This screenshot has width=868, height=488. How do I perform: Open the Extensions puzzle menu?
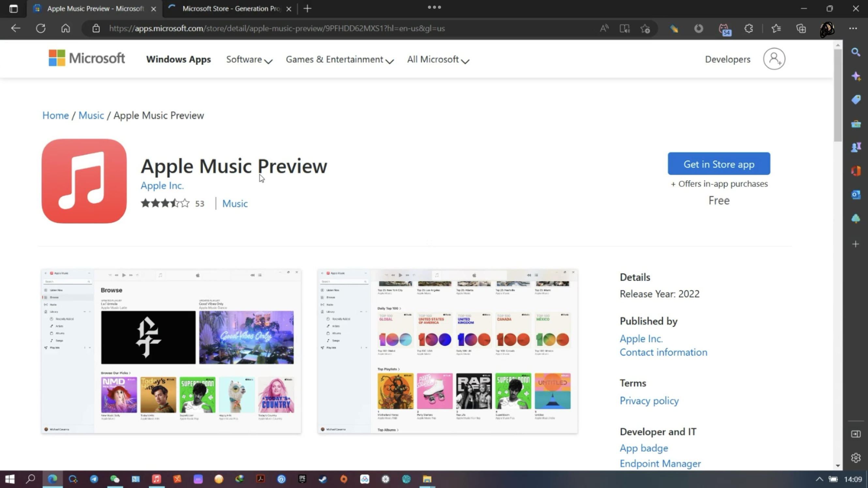(749, 28)
